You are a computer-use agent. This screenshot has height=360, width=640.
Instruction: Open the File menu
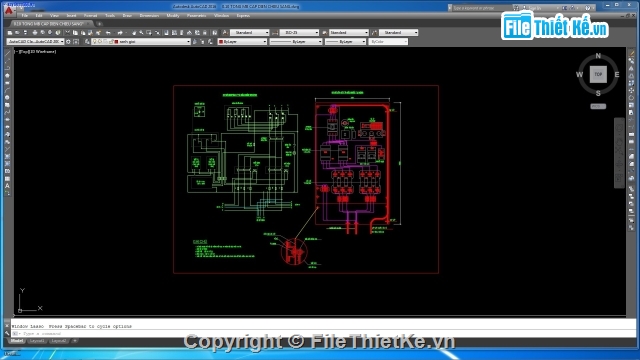pyautogui.click(x=25, y=16)
